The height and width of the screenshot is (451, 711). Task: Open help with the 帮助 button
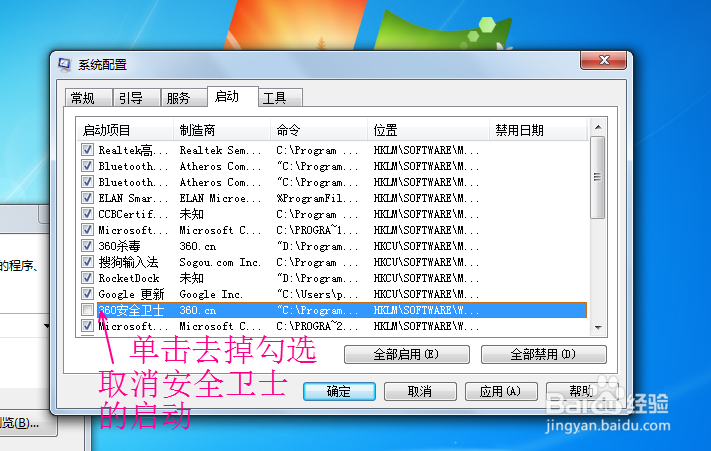(x=582, y=391)
